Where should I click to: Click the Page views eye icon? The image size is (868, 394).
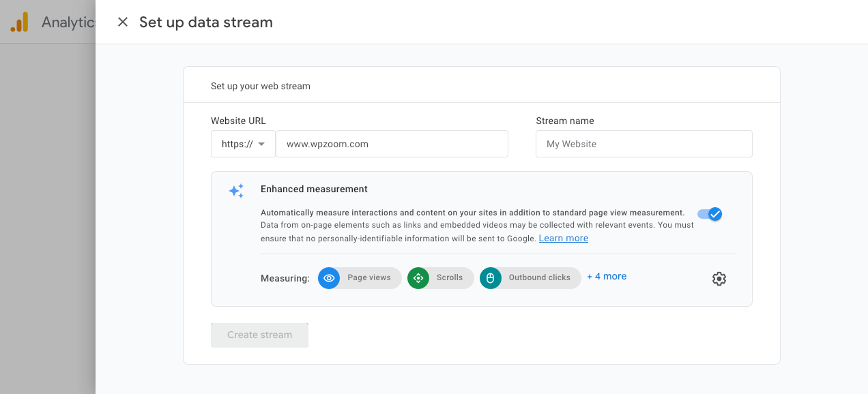click(x=329, y=278)
